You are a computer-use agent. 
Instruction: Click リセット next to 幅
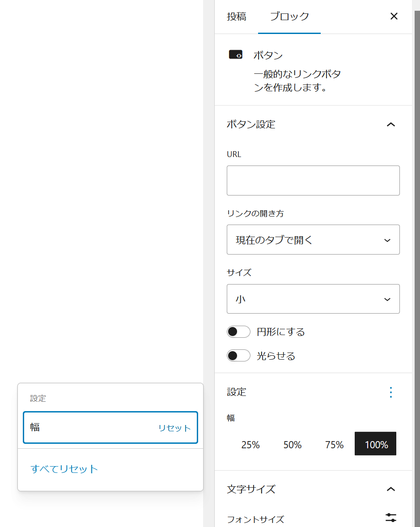(174, 428)
